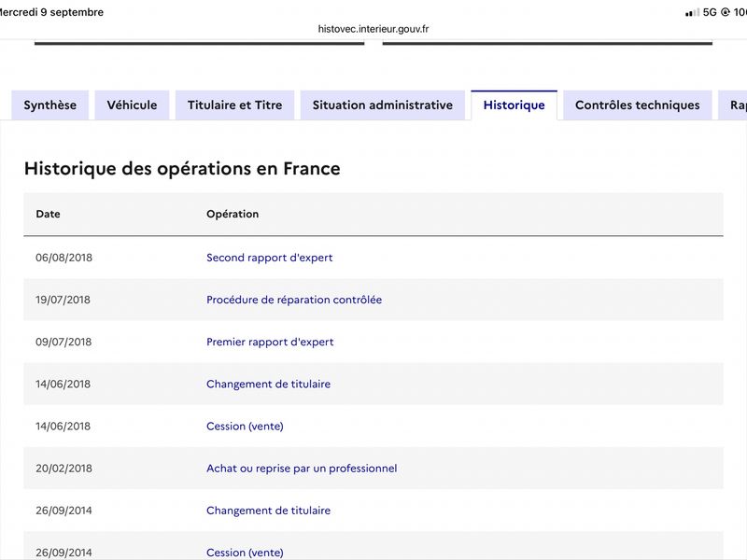This screenshot has width=747, height=560.
Task: Tap the Mercredi 9 septembre date
Action: (x=51, y=12)
